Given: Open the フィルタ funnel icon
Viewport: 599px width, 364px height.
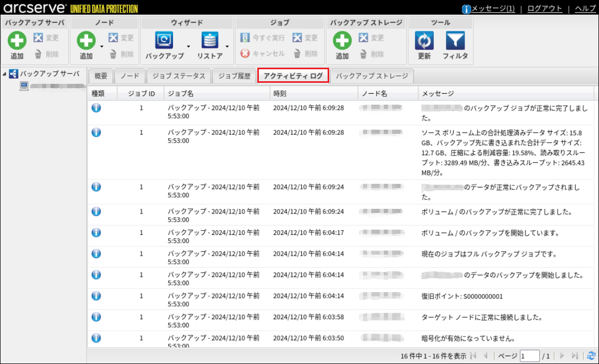Looking at the screenshot, I should 455,41.
